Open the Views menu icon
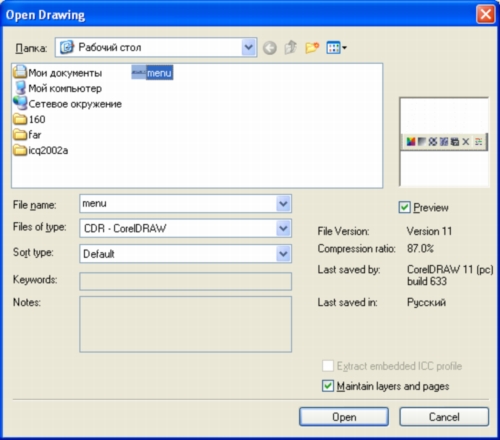 [337, 48]
